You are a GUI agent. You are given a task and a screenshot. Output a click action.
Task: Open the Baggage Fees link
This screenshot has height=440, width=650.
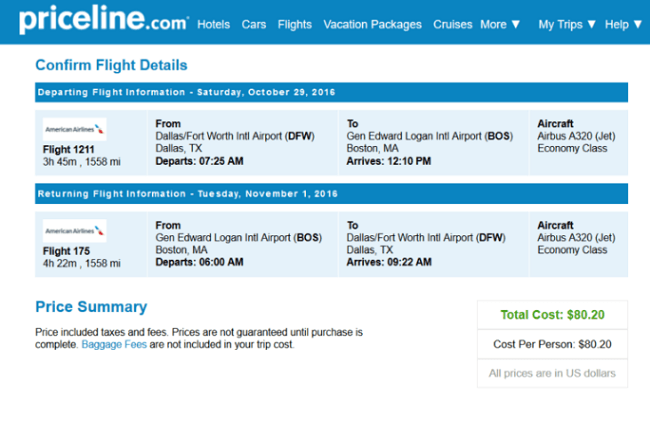114,345
